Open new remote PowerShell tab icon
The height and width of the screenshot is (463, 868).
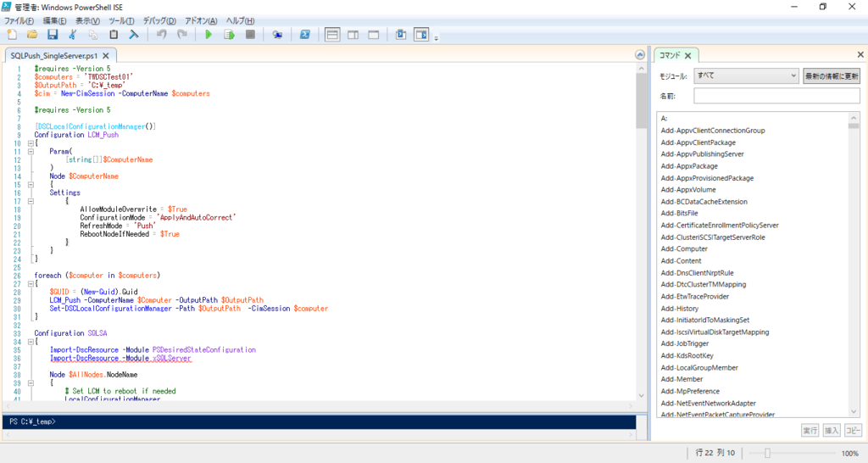click(277, 35)
